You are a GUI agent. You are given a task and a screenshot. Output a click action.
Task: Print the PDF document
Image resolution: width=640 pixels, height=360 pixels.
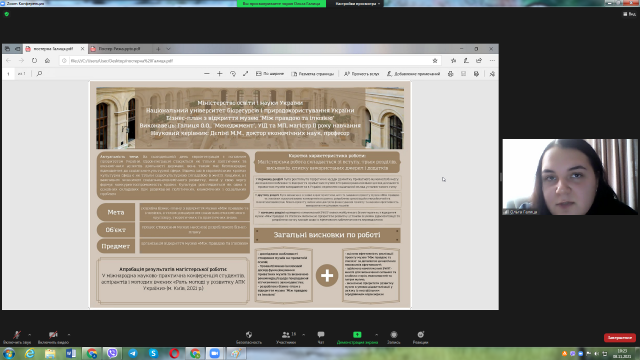coord(451,74)
